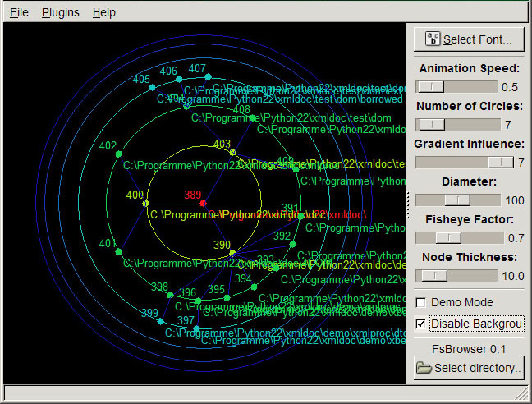Select the green node 401
532x404 pixels.
118,252
